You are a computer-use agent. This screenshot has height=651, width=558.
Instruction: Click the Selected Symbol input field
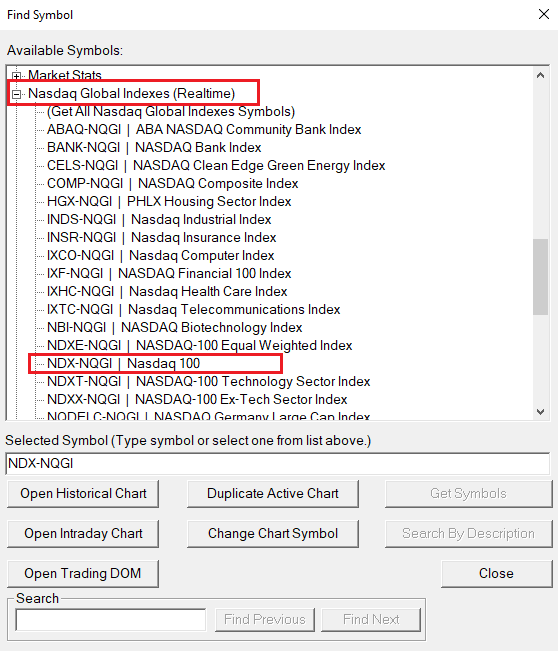(x=278, y=463)
